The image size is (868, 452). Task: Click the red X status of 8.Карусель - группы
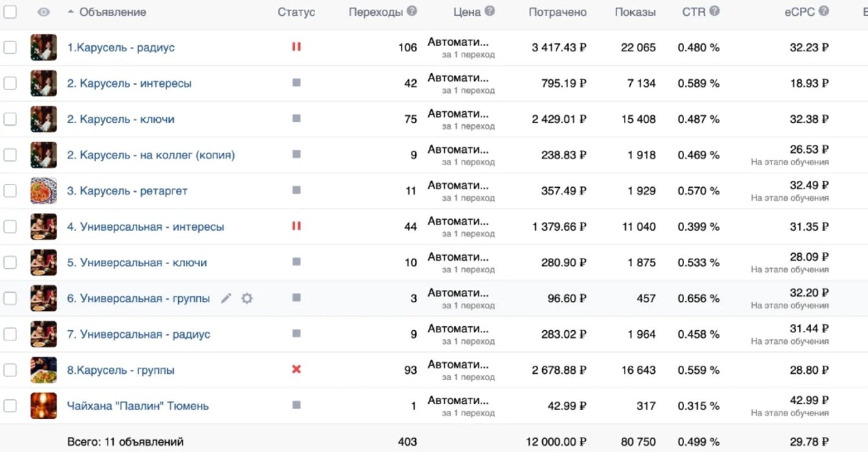296,369
